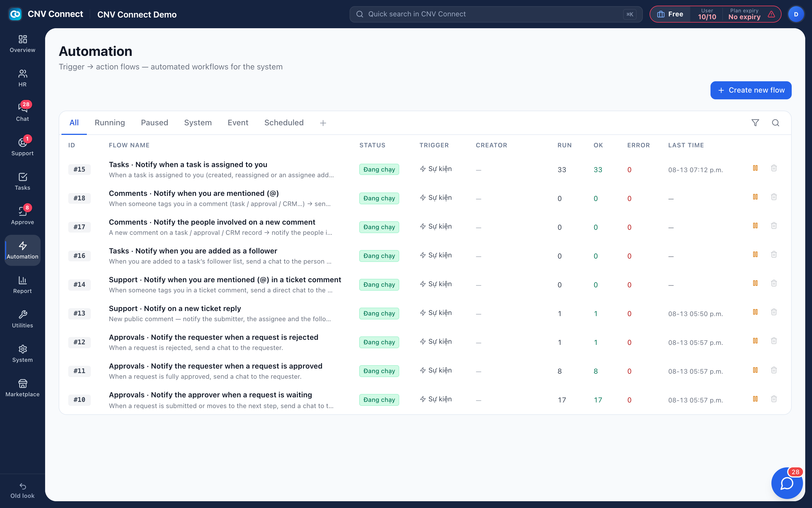The image size is (812, 508).
Task: Delete flow #15 with trash icon
Action: [x=774, y=168]
